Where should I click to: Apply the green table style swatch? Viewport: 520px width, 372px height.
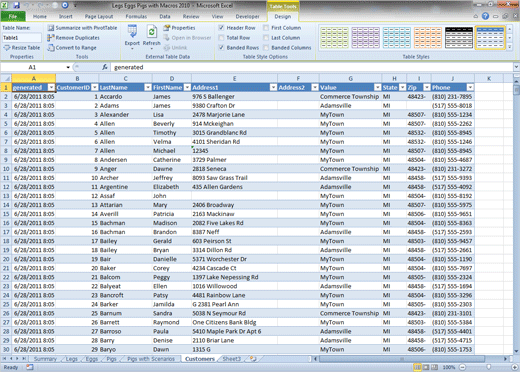[x=334, y=38]
